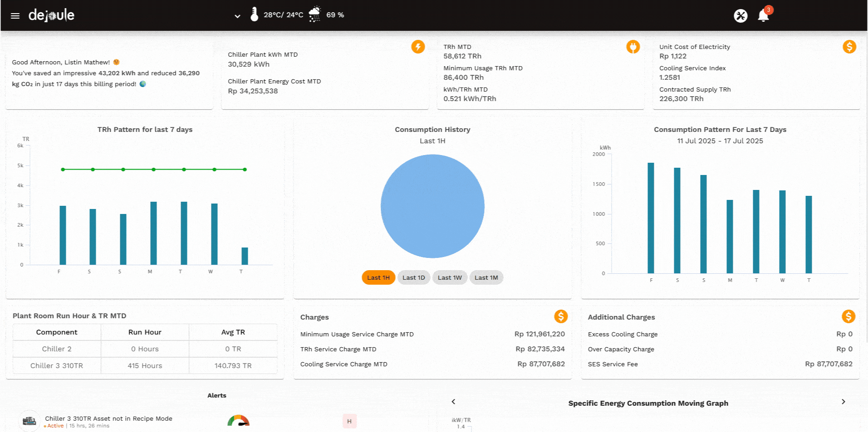Click the thermometer temperature icon
The height and width of the screenshot is (432, 868).
254,15
